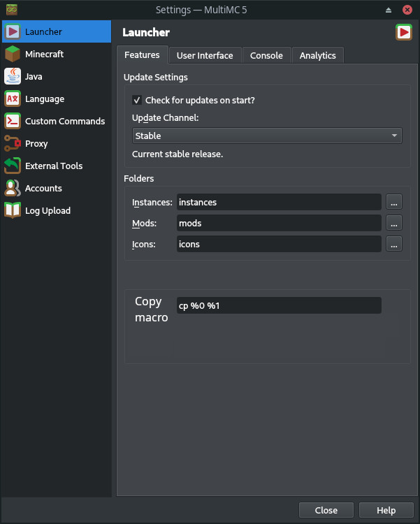Open Log Upload book icon
420x524 pixels.
13,211
